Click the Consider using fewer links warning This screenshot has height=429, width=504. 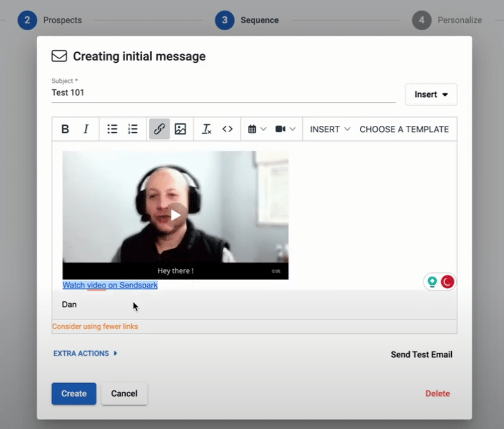(x=95, y=326)
